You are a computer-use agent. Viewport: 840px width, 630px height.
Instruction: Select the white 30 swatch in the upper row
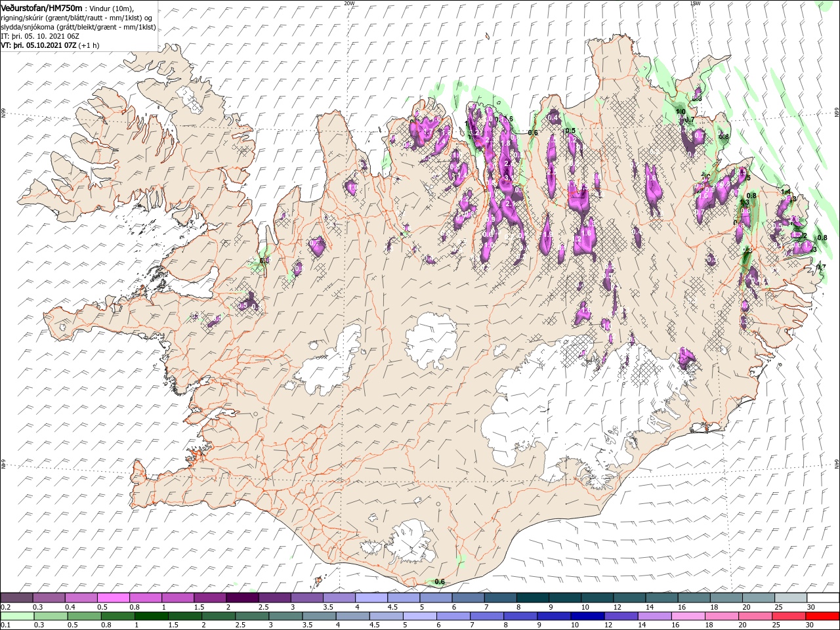coord(823,598)
